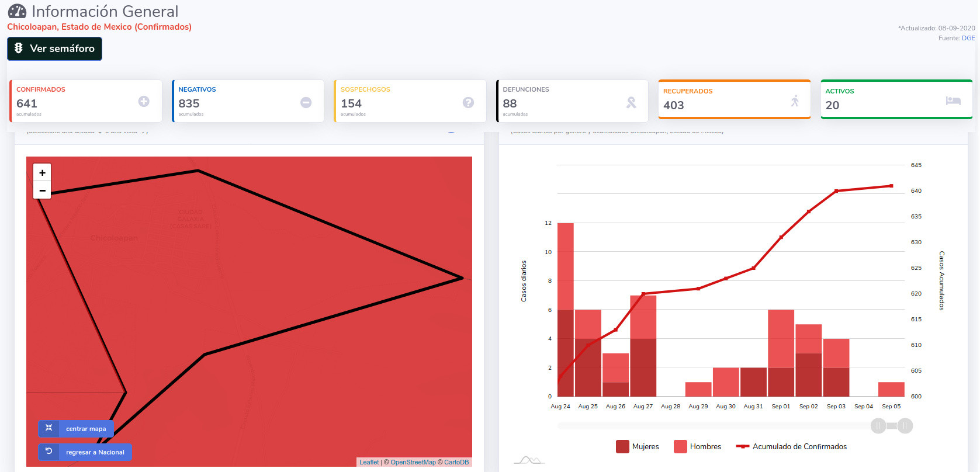
Task: Toggle Hombres series in chart legend
Action: (x=697, y=446)
